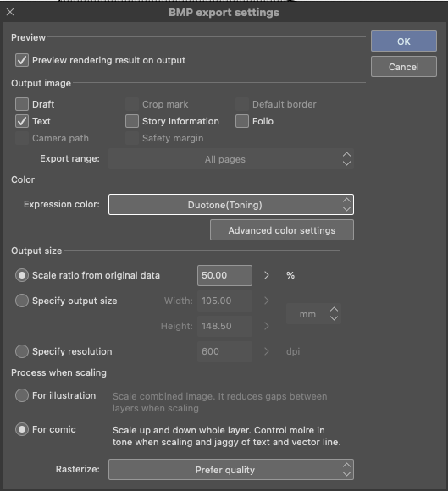The width and height of the screenshot is (448, 491).
Task: Enable the Draft checkbox
Action: (x=22, y=104)
